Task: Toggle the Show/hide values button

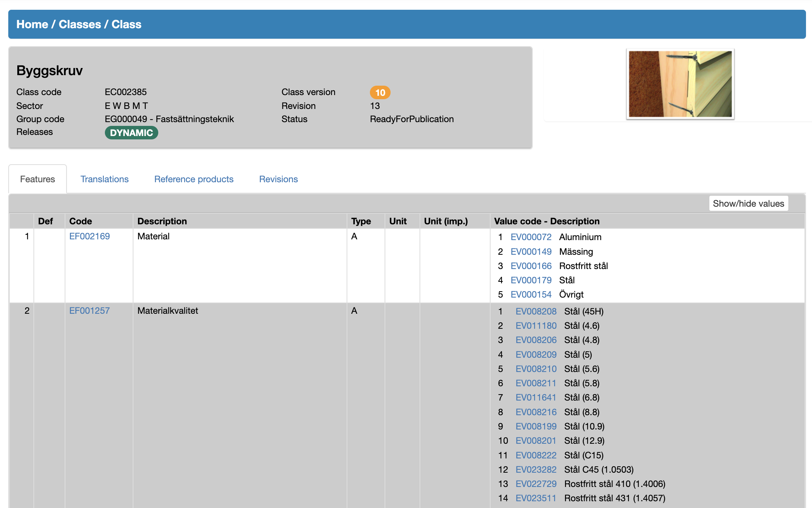Action: (748, 203)
